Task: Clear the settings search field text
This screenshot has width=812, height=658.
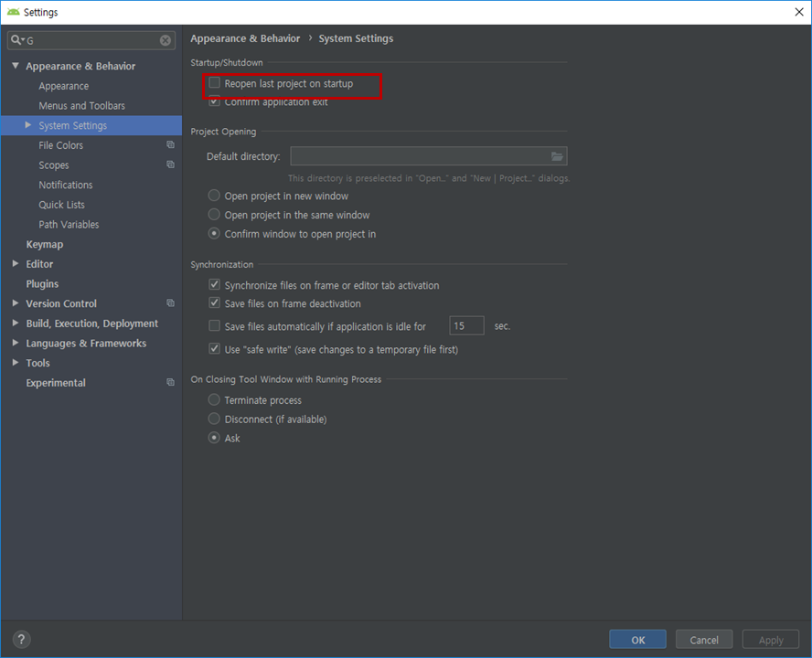Action: pos(166,40)
